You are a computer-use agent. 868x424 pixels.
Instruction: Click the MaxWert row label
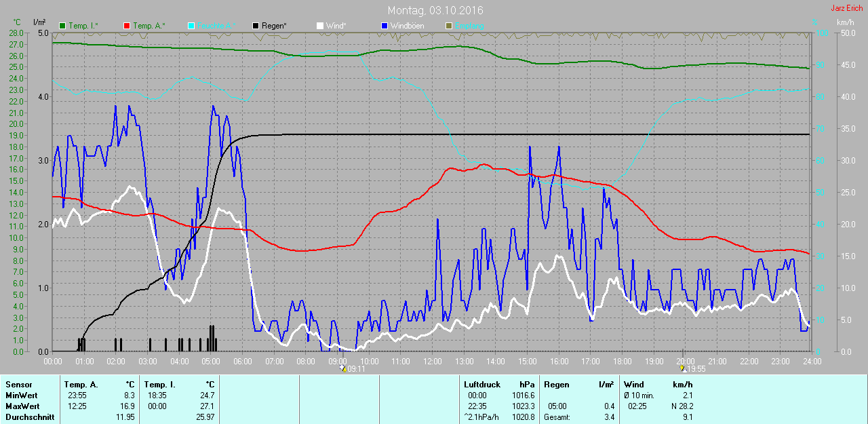[x=20, y=406]
